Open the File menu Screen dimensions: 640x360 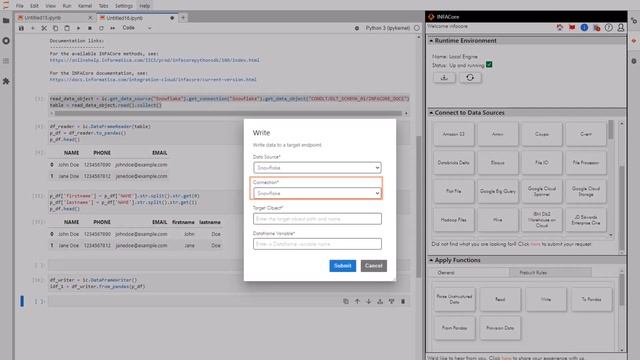pos(20,6)
